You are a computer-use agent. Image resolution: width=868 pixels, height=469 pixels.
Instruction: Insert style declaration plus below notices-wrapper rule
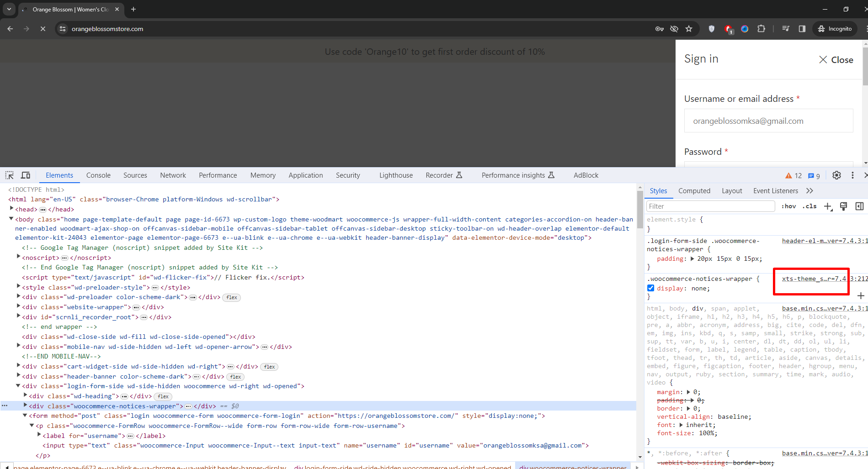tap(861, 296)
